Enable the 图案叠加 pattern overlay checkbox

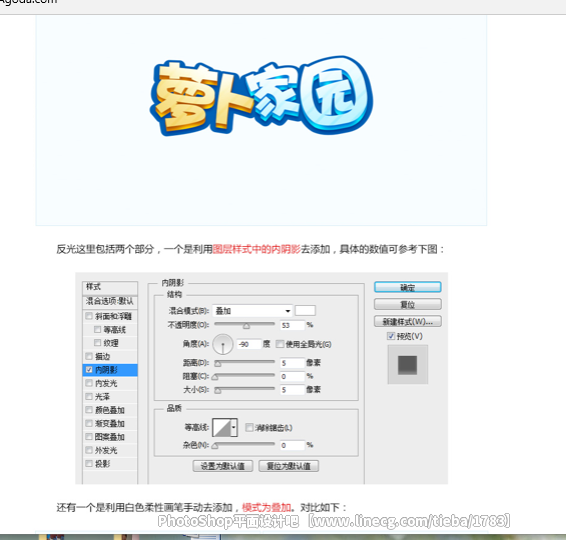(x=89, y=437)
